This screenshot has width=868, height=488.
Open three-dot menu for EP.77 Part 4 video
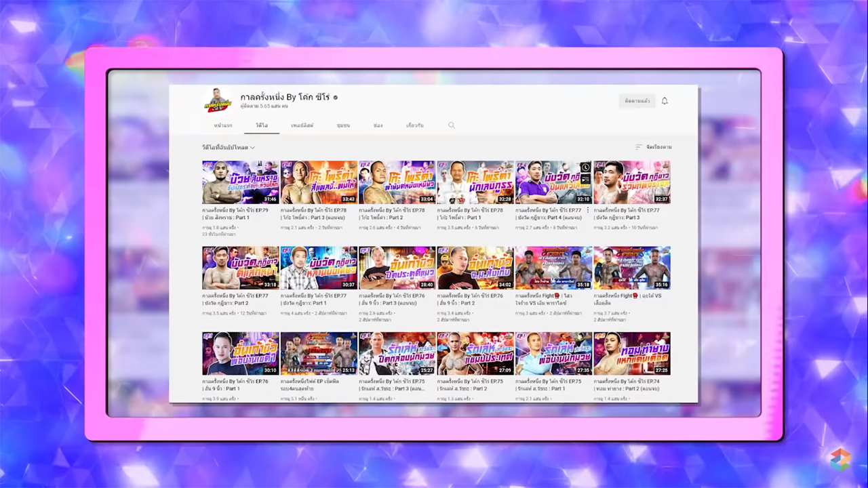tap(588, 211)
